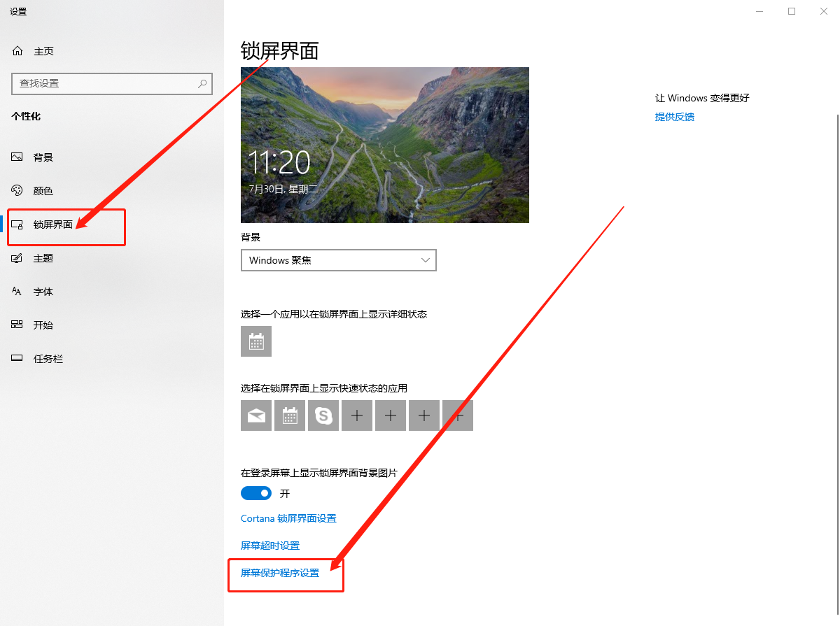
Task: Click the 提供反馈 feedback link
Action: [674, 116]
